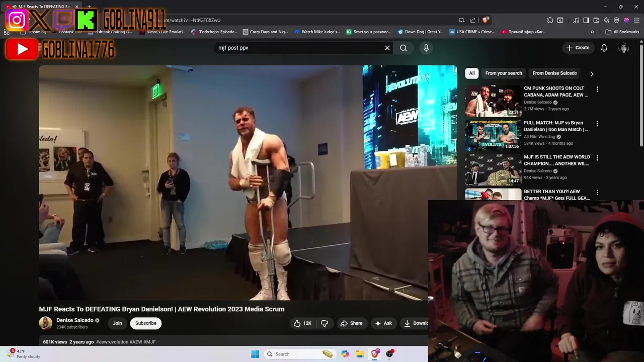Open the #AEW hashtag link
This screenshot has width=644, height=362.
pyautogui.click(x=136, y=342)
